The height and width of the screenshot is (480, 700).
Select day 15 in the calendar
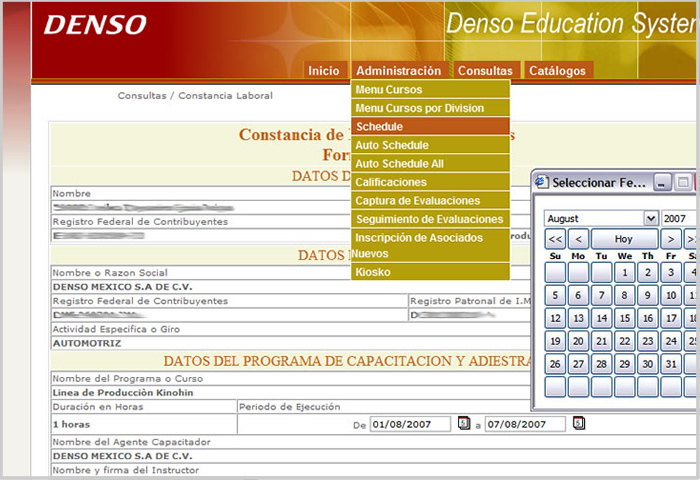pyautogui.click(x=625, y=318)
